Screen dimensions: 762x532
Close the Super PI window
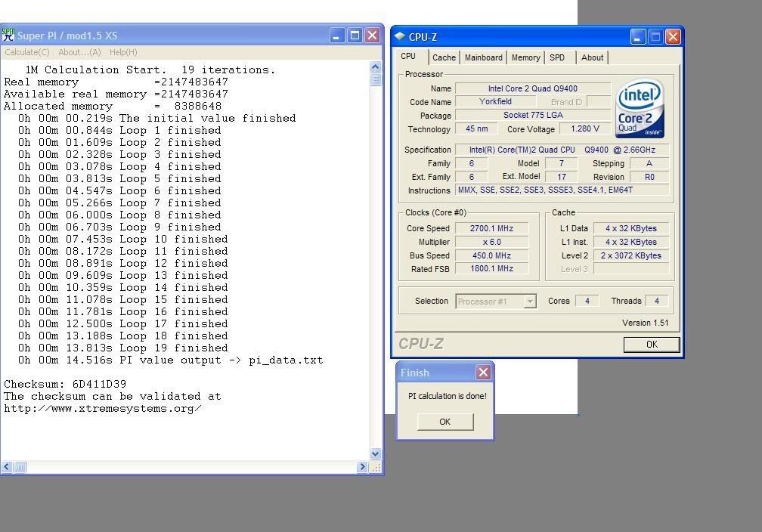(372, 36)
